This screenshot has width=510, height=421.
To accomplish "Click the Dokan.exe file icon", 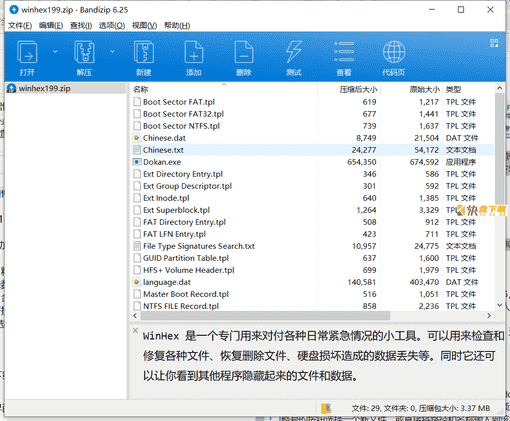I will (x=137, y=162).
